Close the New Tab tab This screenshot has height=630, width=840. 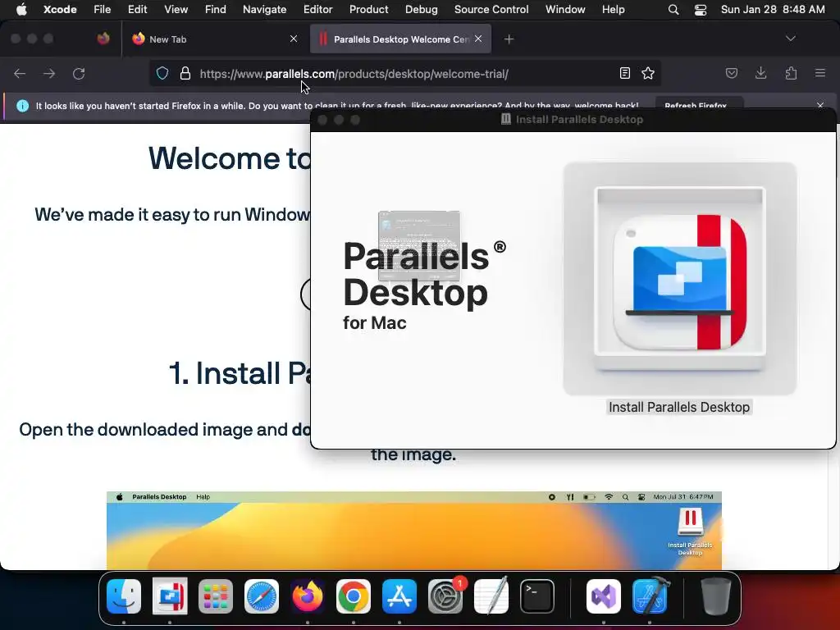(294, 39)
